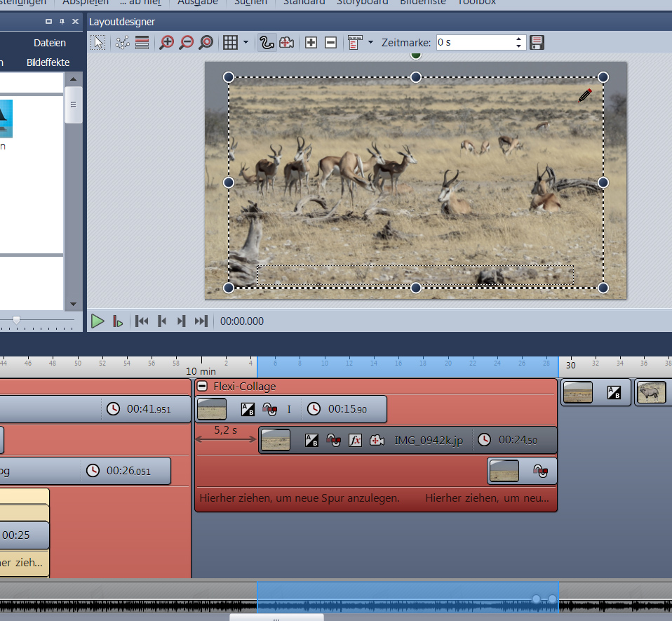
Task: Select the selection arrow tool in Layoutdesigner
Action: 99,43
